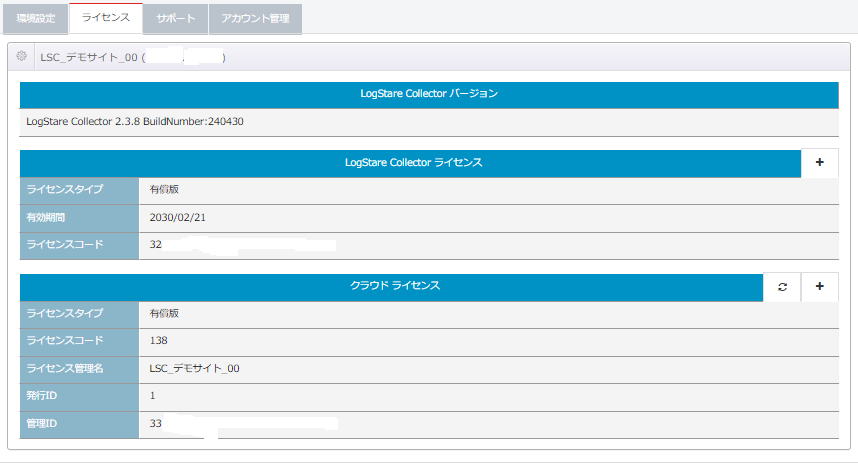Click 有償版 in the cloud license section
This screenshot has height=475, width=858.
(164, 314)
